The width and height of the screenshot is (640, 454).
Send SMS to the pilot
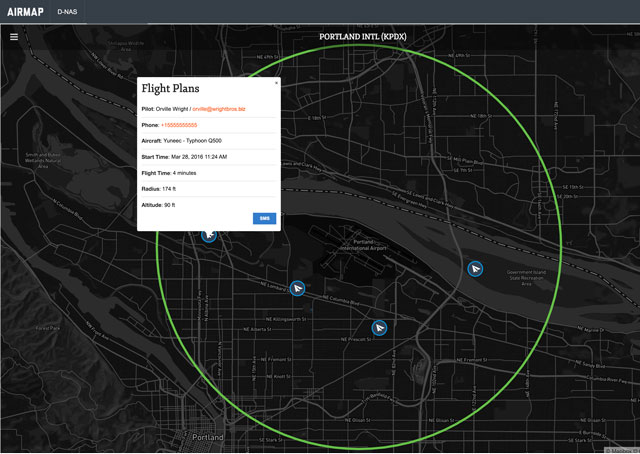pyautogui.click(x=264, y=218)
